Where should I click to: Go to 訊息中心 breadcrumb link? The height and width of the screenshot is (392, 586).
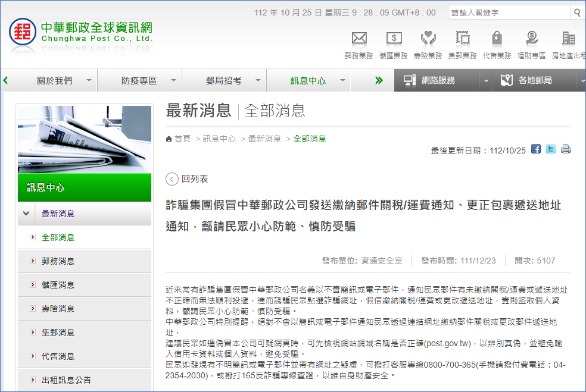click(219, 139)
